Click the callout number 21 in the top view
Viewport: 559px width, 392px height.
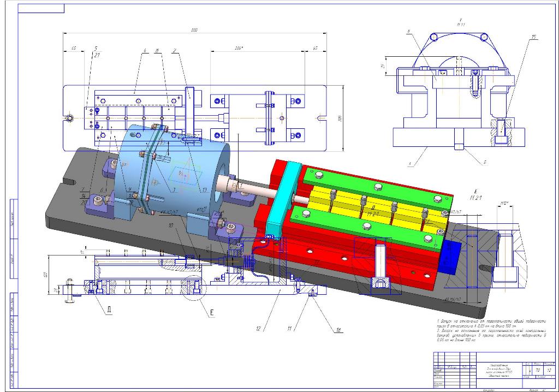[97, 55]
